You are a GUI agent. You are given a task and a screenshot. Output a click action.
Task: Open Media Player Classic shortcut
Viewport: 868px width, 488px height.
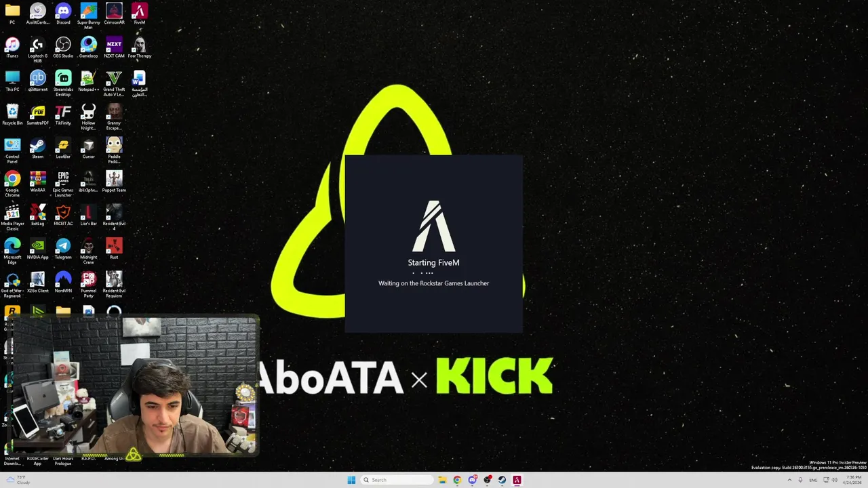(x=12, y=218)
